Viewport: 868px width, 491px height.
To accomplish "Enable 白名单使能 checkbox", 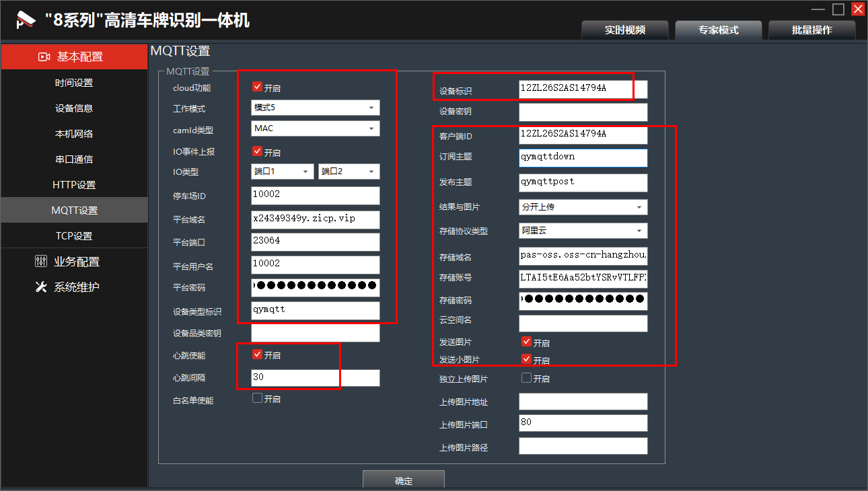I will (257, 398).
